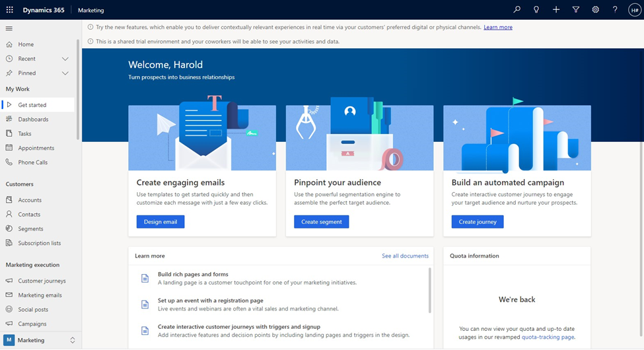Click the Create journey button
Image resolution: width=644 pixels, height=350 pixels.
[478, 222]
